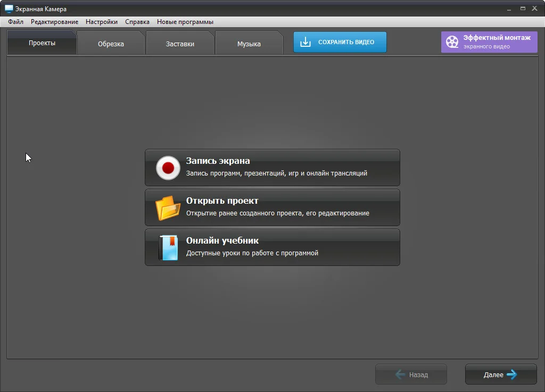545x392 pixels.
Task: Select the Проекты tab
Action: pyautogui.click(x=42, y=43)
